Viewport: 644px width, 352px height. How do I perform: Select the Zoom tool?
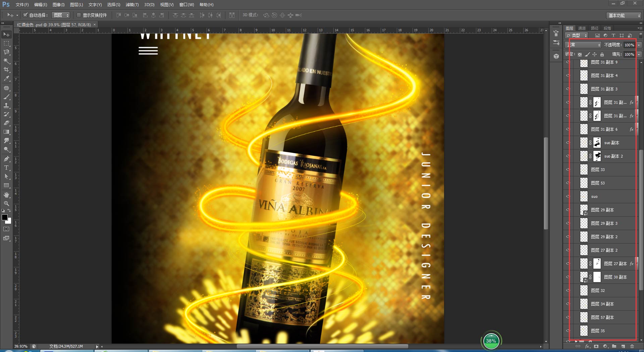click(x=6, y=204)
